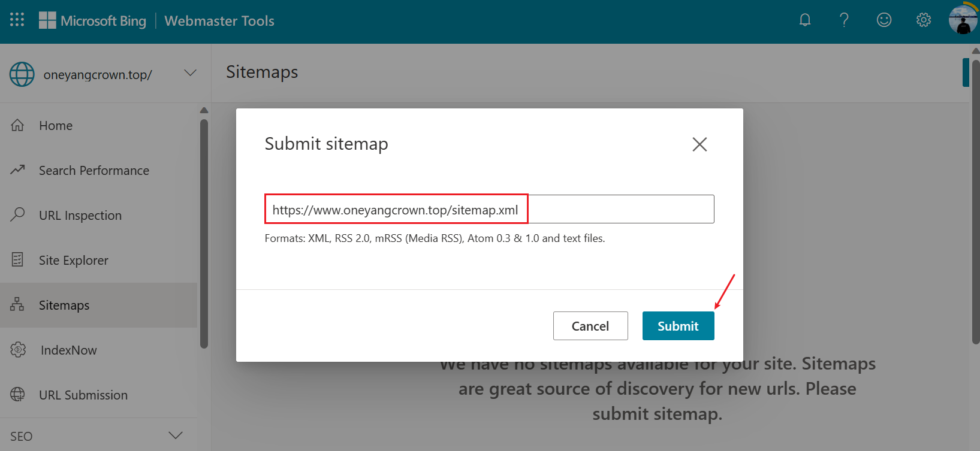Screen dimensions: 980x451
Task: Click the Microsoft Bing logo
Action: pyautogui.click(x=93, y=21)
